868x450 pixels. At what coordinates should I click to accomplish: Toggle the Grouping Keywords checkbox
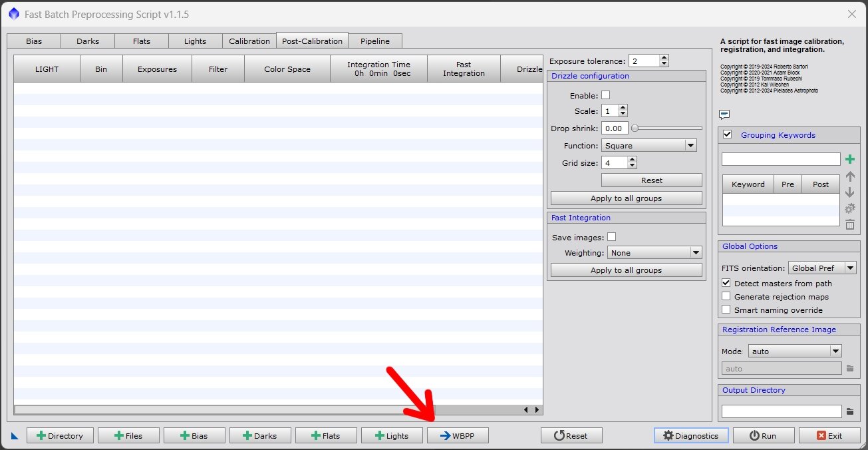point(728,134)
